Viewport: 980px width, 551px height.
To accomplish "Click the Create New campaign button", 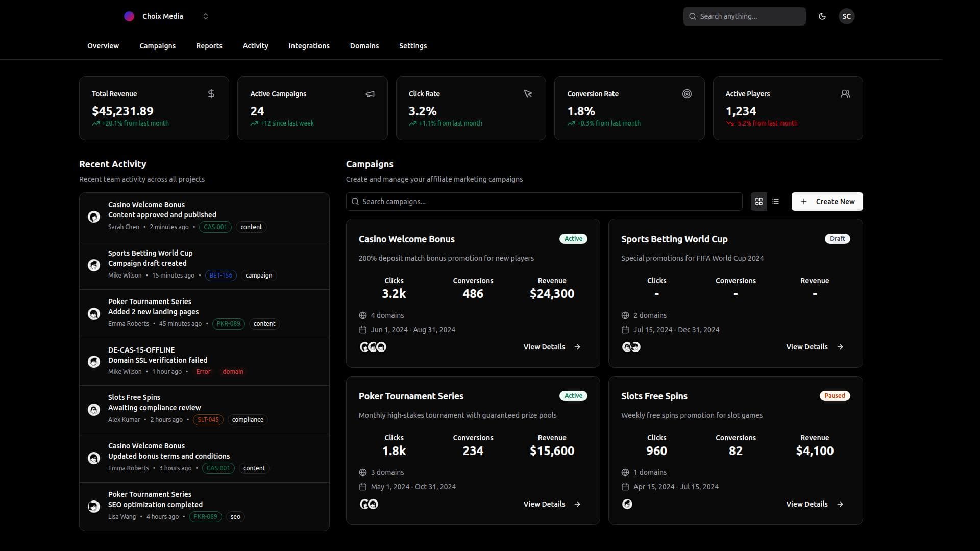I will tap(827, 202).
